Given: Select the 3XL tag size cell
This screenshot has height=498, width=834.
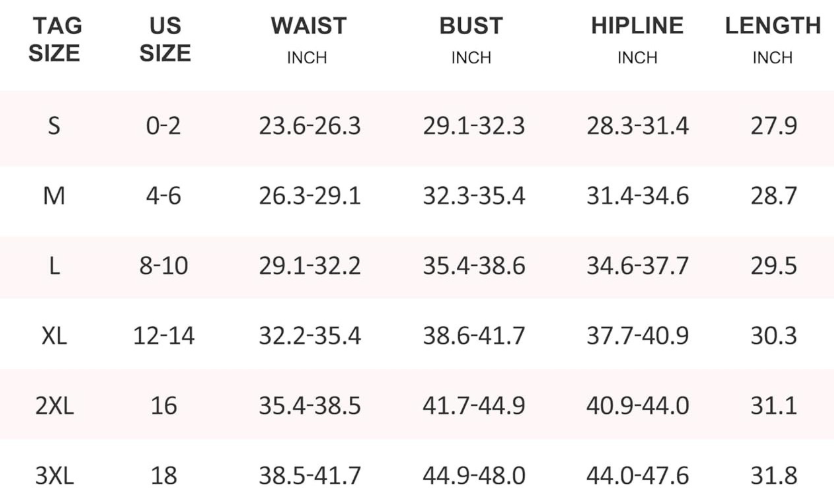Looking at the screenshot, I should (x=54, y=476).
